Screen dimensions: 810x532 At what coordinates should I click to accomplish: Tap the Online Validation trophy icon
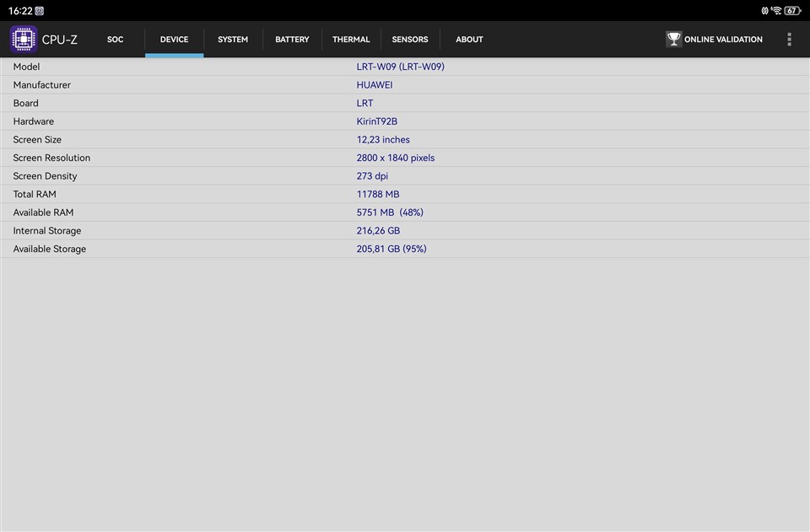673,40
